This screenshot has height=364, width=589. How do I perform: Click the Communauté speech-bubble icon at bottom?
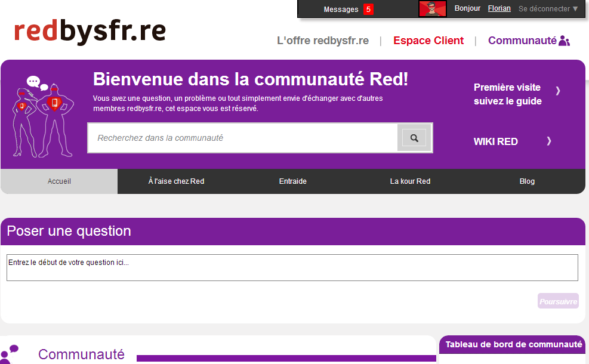tap(10, 354)
